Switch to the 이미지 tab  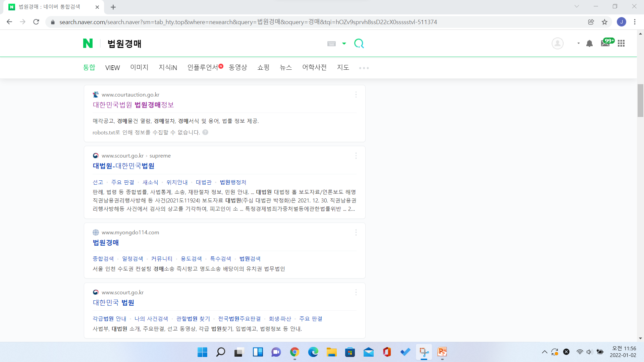[139, 67]
